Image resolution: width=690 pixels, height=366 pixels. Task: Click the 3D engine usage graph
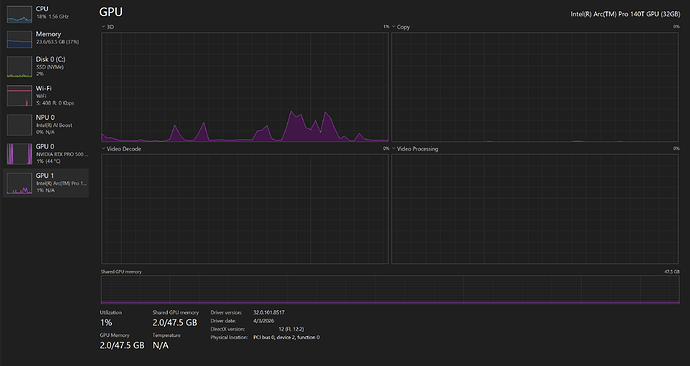[245, 87]
